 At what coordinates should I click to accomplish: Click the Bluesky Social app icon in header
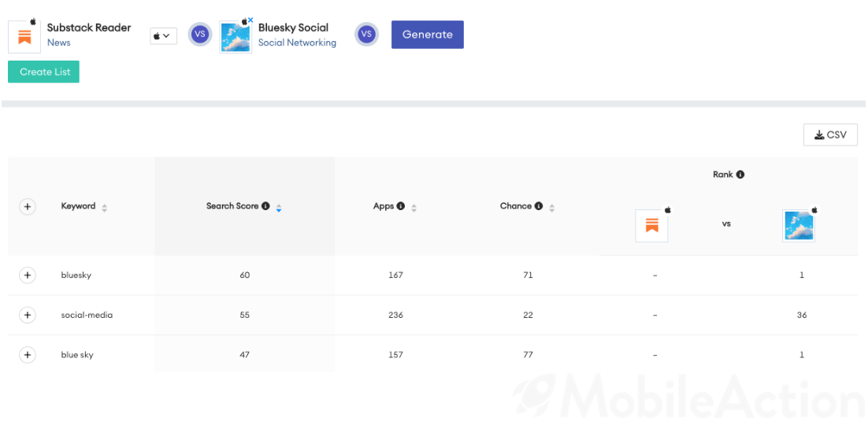[236, 37]
